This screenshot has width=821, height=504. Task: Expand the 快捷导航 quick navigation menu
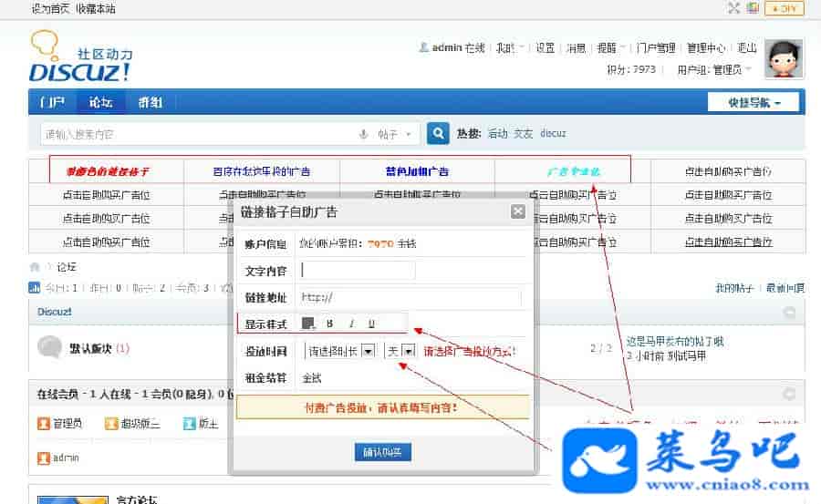[753, 103]
